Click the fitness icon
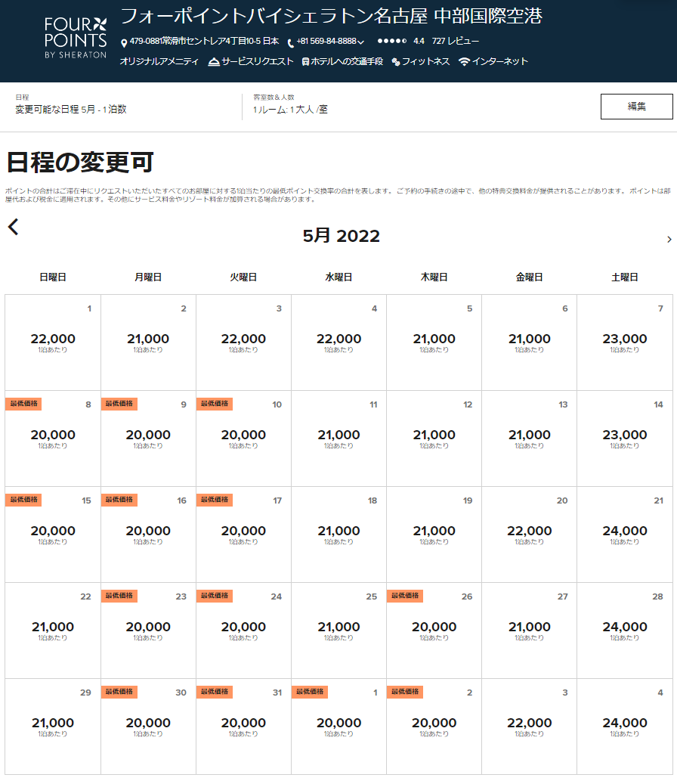The height and width of the screenshot is (784, 677). (x=395, y=62)
